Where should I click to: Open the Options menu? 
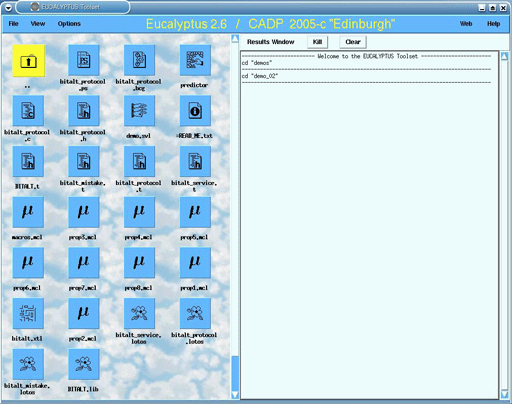point(69,24)
